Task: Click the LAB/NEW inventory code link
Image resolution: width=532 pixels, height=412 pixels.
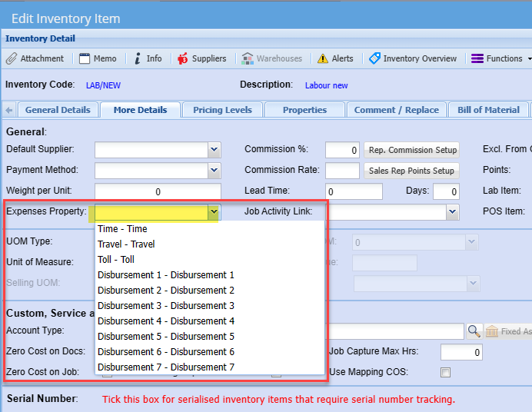Action: [103, 85]
